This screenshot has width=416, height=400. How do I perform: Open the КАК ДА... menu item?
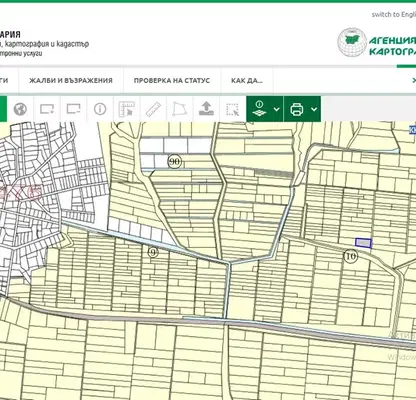247,81
